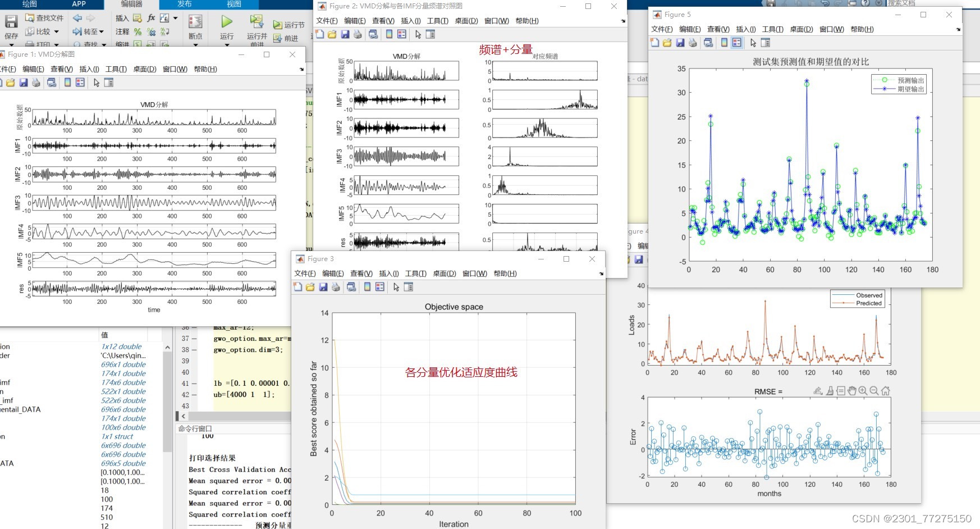Screen dimensions: 980x529
Task: Toggle the pan hand tool above the RMSE plot
Action: pyautogui.click(x=852, y=391)
